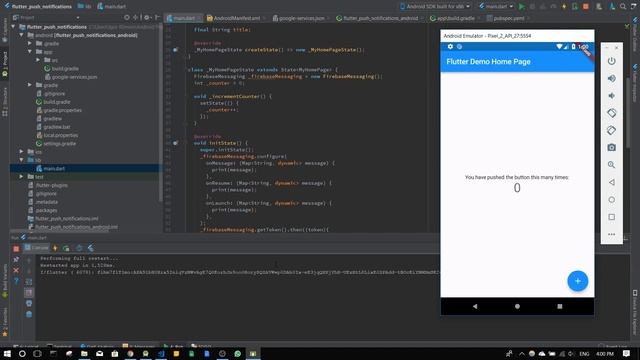Select google-services.json in project tree

point(70,77)
